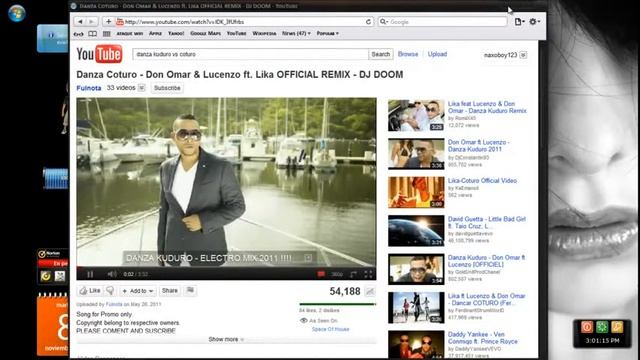Open the uploader Fulnota link in description

tap(114, 304)
